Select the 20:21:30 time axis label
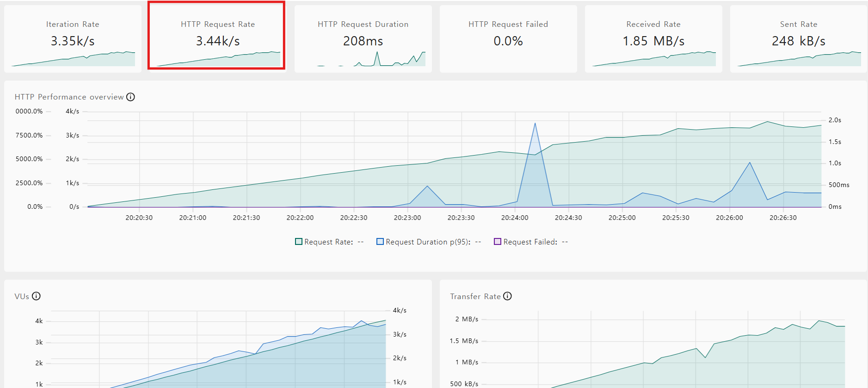Image resolution: width=868 pixels, height=388 pixels. [246, 218]
